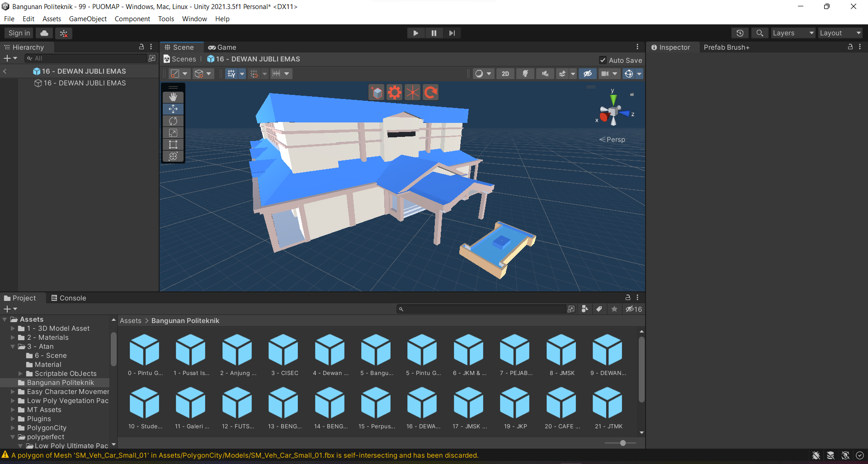868x464 pixels.
Task: Open the GameObject menu
Action: [88, 19]
